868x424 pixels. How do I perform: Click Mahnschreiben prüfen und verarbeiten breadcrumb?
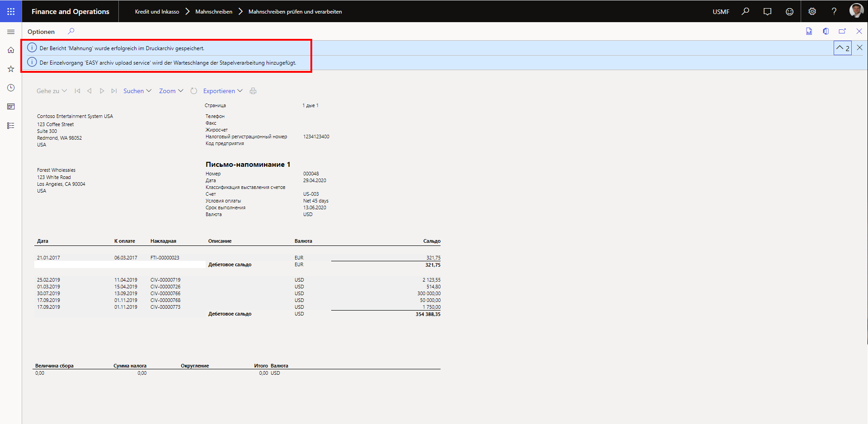coord(295,12)
